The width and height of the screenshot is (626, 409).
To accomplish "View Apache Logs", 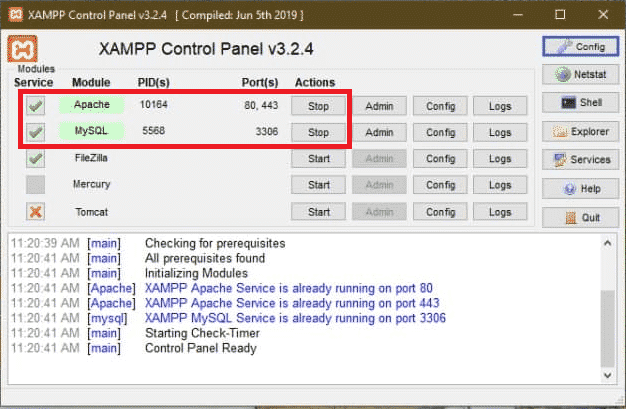I will 500,106.
